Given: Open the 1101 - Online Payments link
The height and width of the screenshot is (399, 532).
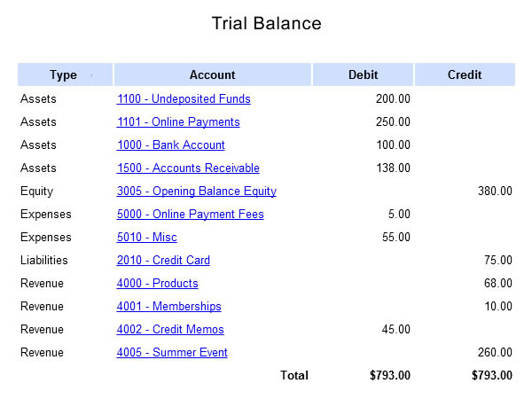Looking at the screenshot, I should tap(178, 121).
